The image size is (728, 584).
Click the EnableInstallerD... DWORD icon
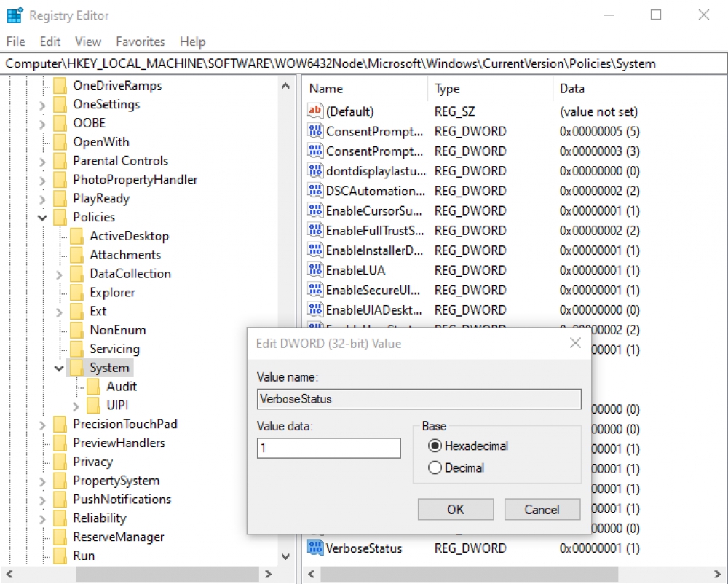(x=314, y=250)
